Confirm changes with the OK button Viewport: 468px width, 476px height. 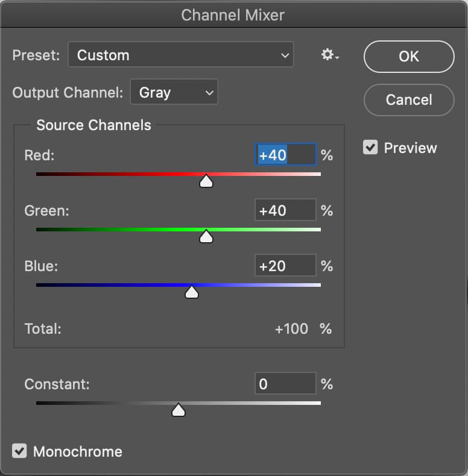point(409,57)
